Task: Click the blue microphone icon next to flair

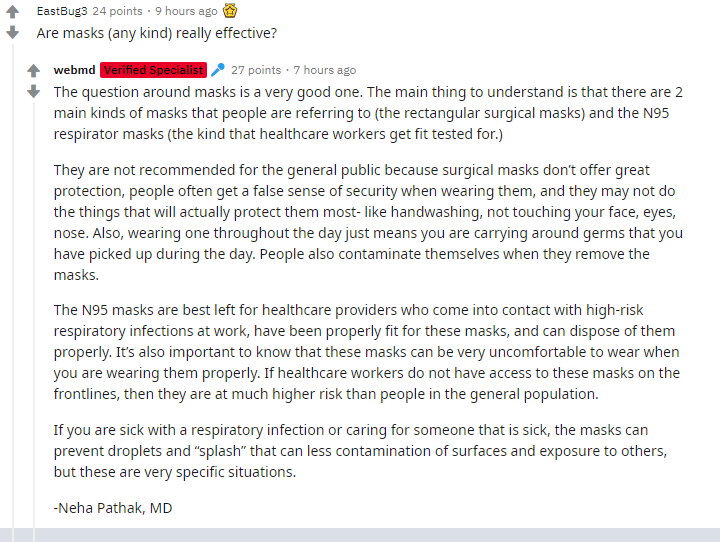Action: (218, 70)
